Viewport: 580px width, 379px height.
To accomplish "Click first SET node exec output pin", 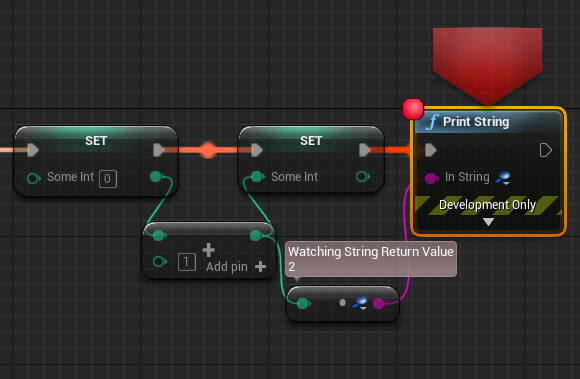I will pyautogui.click(x=159, y=150).
